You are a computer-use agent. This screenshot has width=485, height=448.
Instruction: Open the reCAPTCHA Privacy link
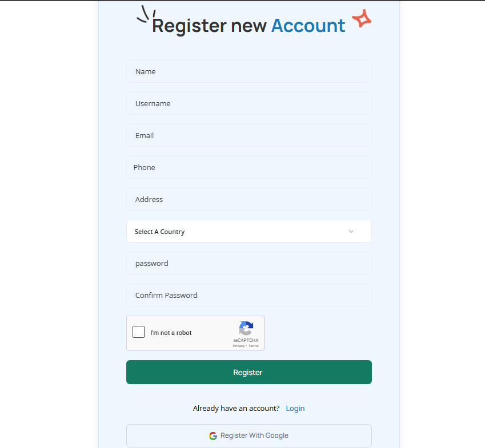tap(238, 345)
